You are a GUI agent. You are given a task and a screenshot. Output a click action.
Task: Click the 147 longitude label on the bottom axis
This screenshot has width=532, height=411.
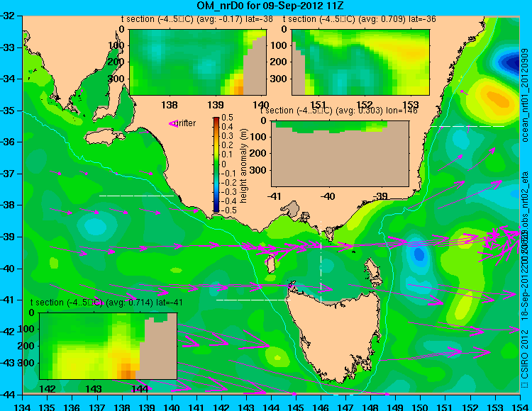pos(345,407)
